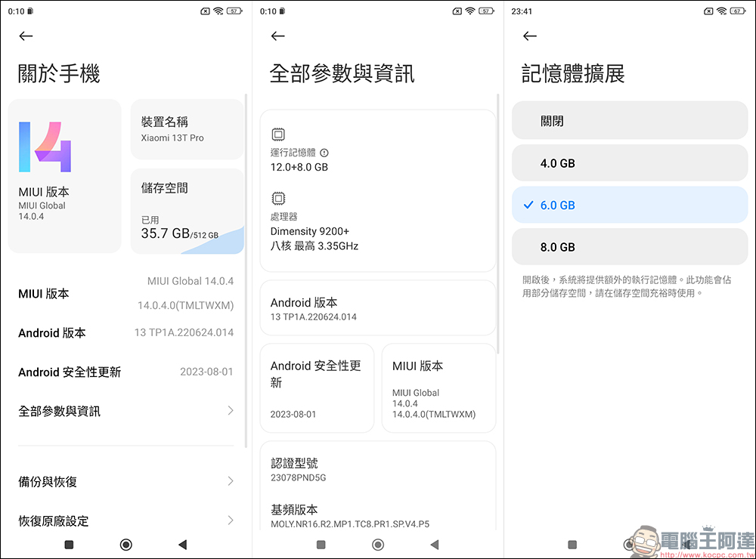The width and height of the screenshot is (756, 559).
Task: Open 儲存空間 usage card
Action: click(x=187, y=211)
